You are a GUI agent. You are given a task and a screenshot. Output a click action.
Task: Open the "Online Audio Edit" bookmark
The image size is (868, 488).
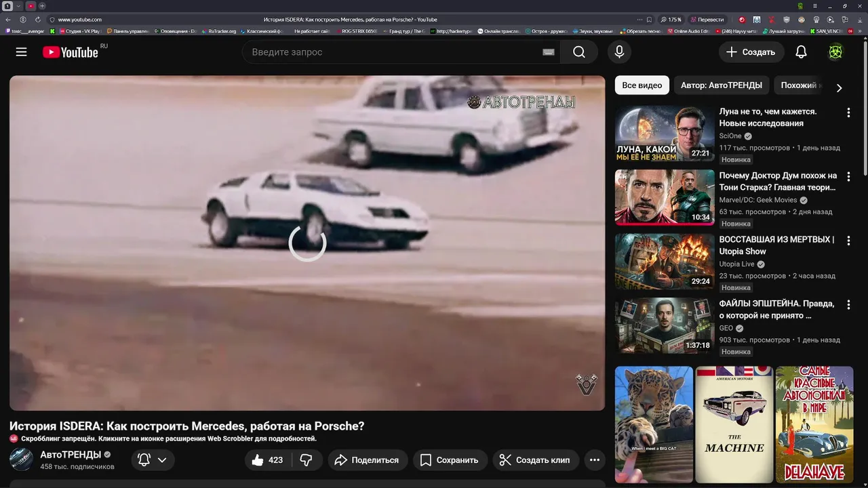coord(688,31)
